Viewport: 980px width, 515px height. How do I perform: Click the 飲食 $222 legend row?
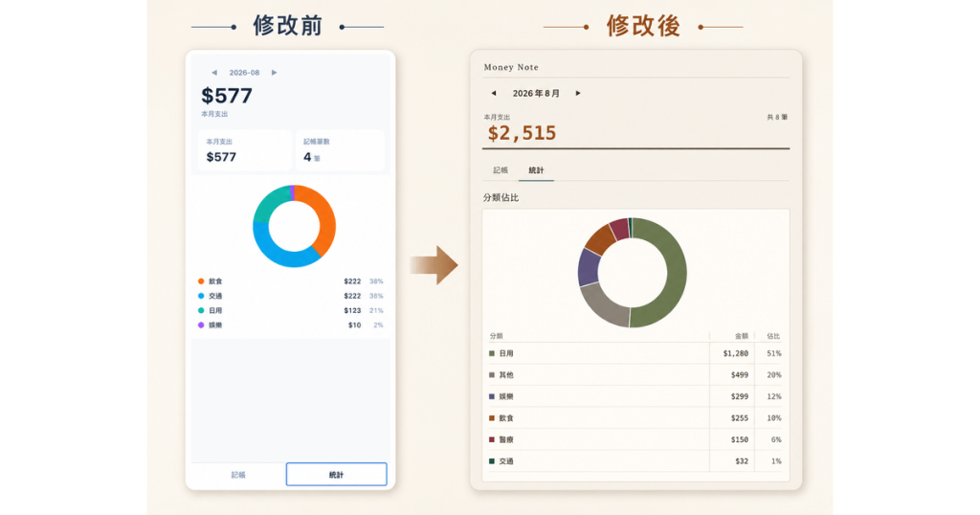click(291, 281)
